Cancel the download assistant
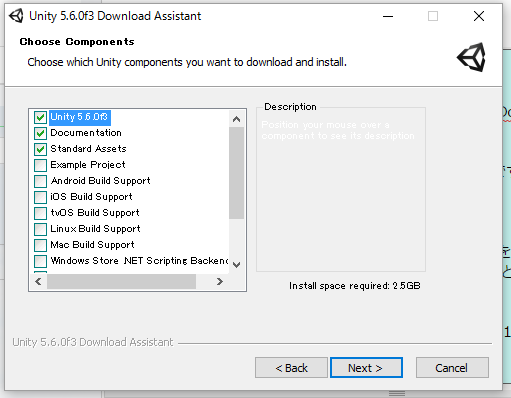 [x=452, y=368]
